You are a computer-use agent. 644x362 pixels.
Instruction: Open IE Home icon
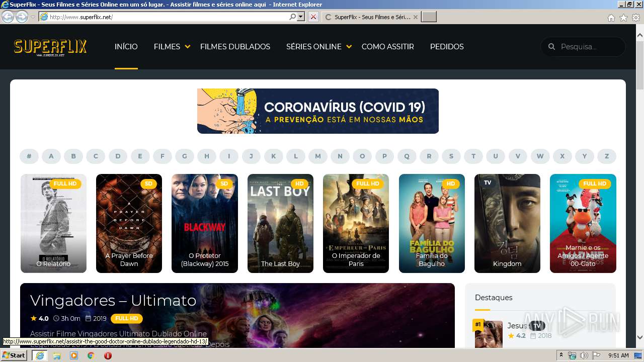(x=611, y=18)
